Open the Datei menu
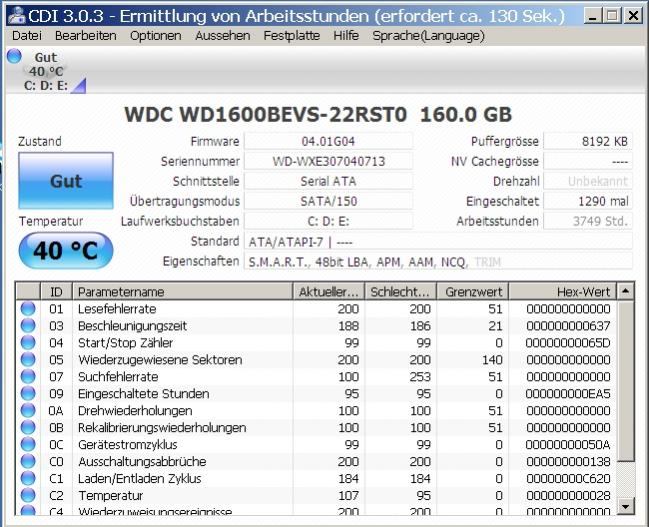The height and width of the screenshot is (527, 649). [x=27, y=36]
